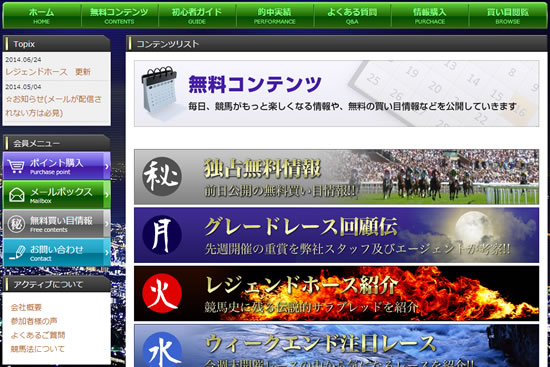550x367 pixels.
Task: Click the envelope icon for メールボックス
Action: coord(16,195)
